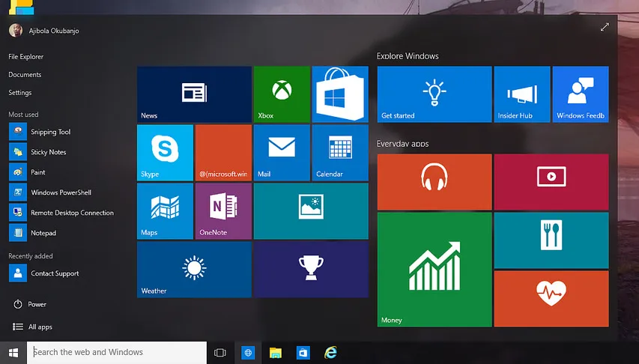Click the Power button

29,304
